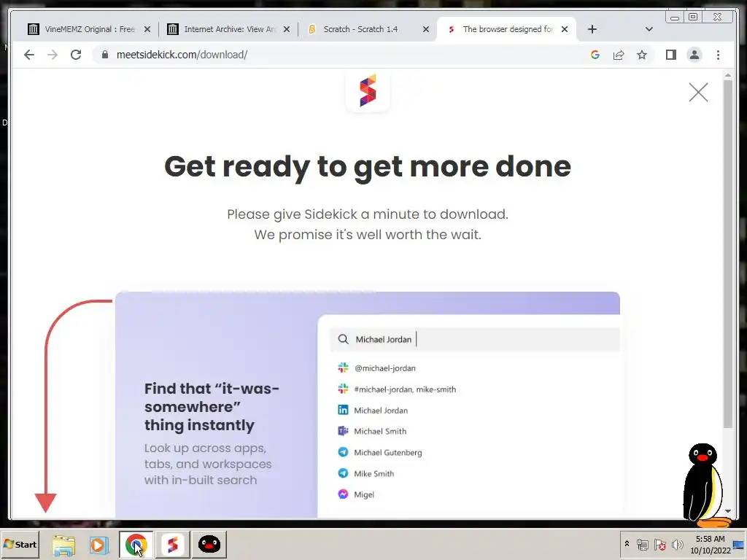Open the Sidekick app in taskbar

coord(172,544)
